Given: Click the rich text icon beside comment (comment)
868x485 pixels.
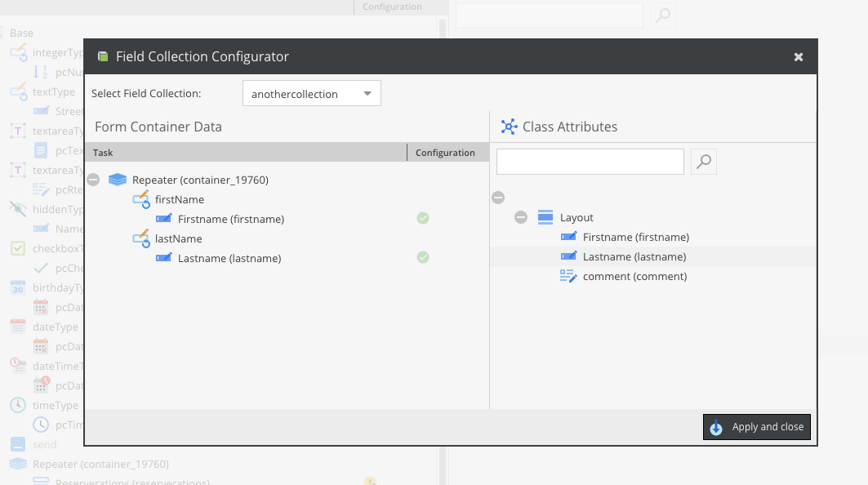Looking at the screenshot, I should point(568,275).
